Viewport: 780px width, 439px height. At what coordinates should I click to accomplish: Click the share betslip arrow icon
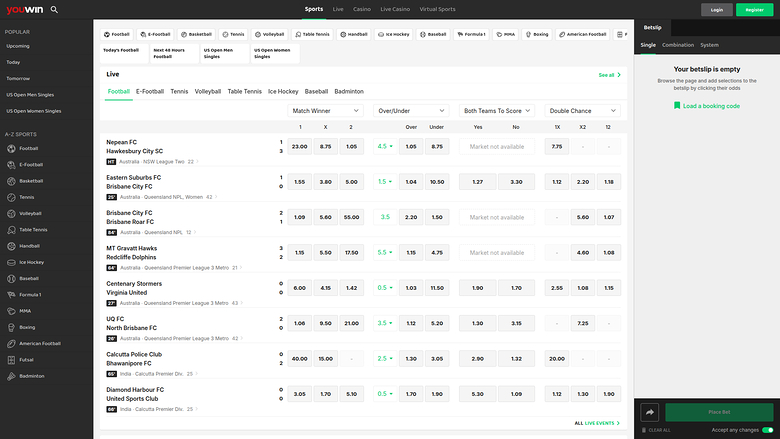(649, 411)
